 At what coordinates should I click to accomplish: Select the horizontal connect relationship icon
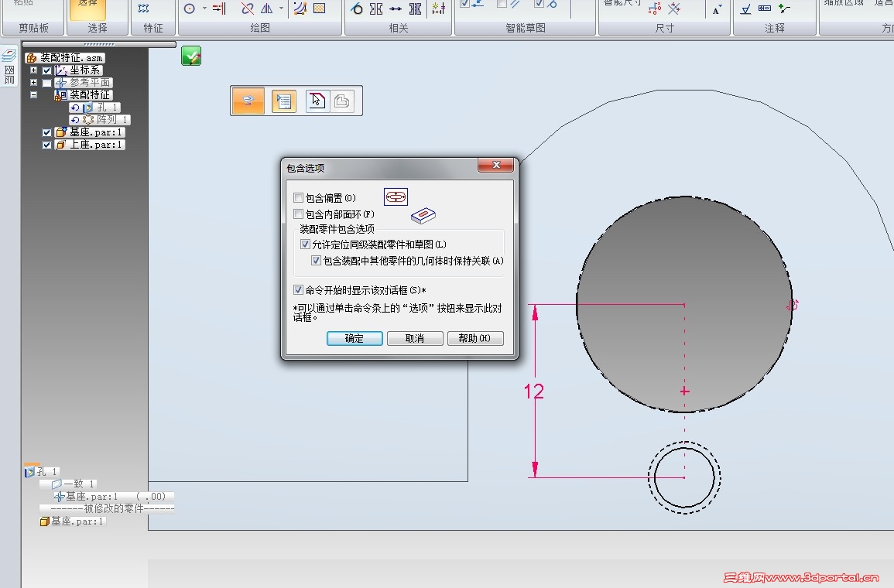pyautogui.click(x=396, y=9)
